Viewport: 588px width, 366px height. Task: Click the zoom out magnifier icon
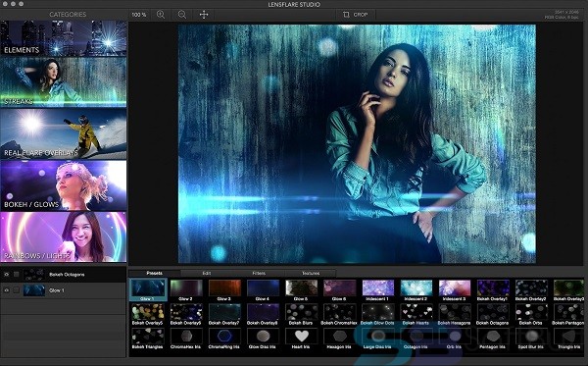point(182,15)
